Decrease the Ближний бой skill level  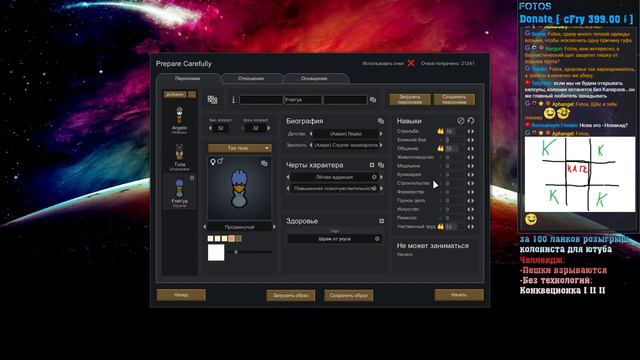pos(469,140)
